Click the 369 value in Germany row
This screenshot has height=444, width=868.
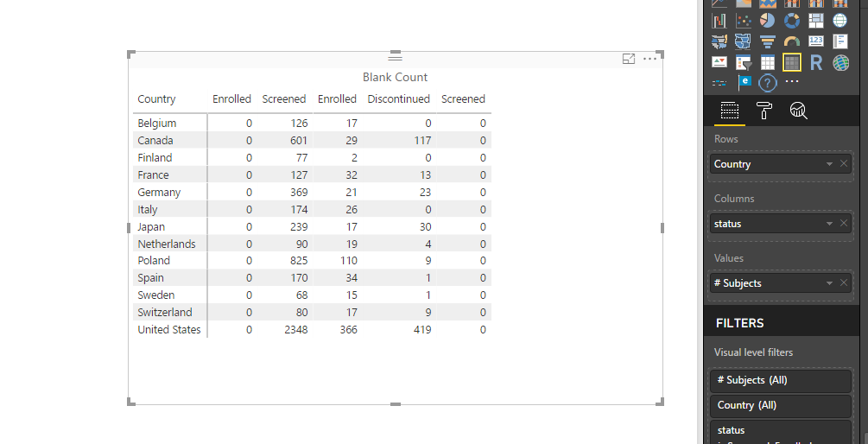point(299,193)
